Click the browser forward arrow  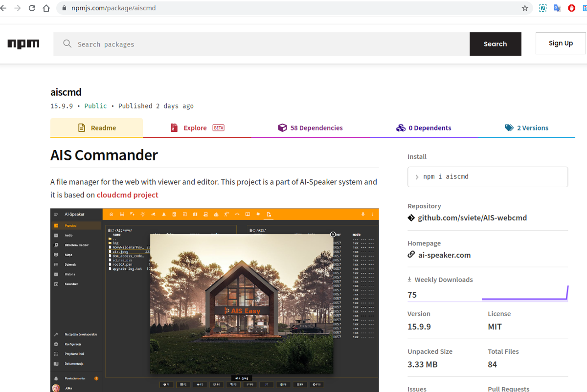(x=18, y=8)
